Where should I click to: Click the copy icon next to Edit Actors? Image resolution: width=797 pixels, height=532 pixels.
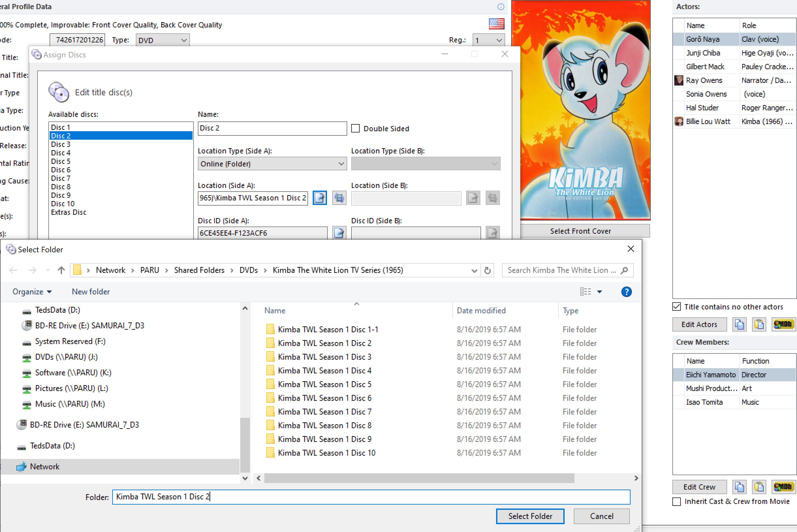[x=739, y=324]
